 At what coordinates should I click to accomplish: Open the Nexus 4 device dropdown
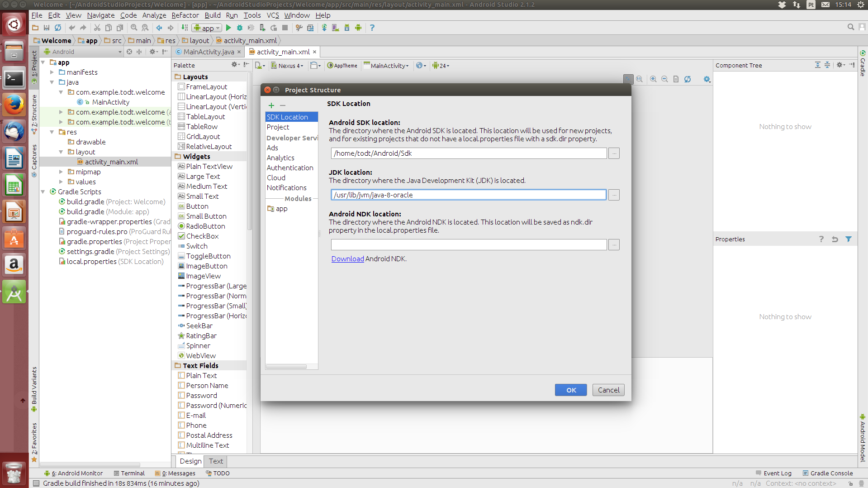pos(287,66)
